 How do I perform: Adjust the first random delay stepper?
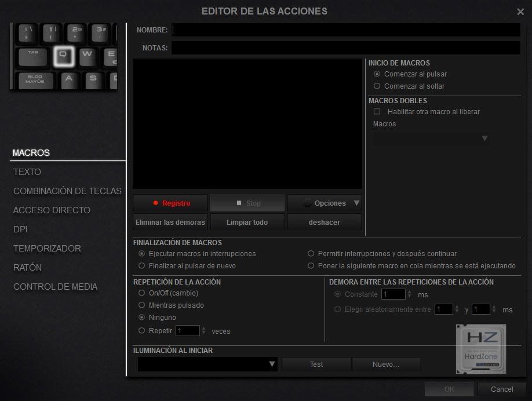457,309
